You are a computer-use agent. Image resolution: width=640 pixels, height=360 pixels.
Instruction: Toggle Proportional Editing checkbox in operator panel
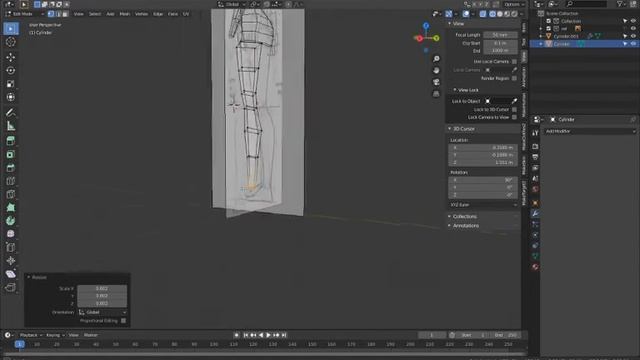pyautogui.click(x=123, y=321)
